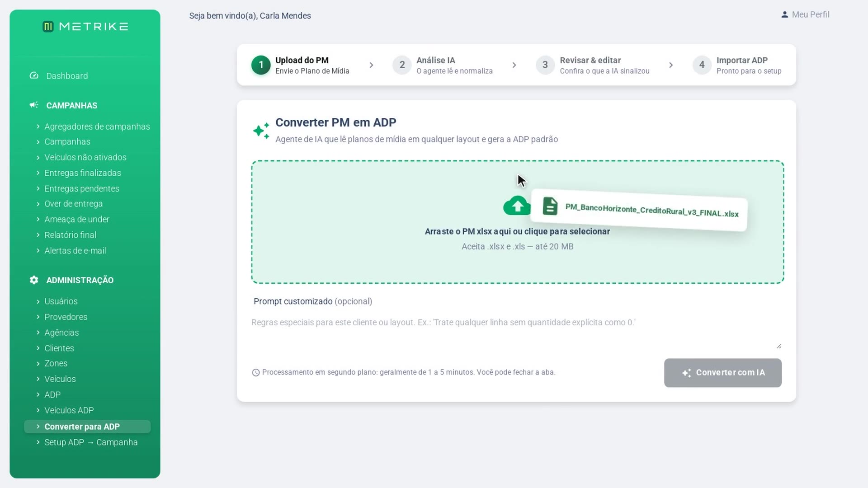Viewport: 868px width, 488px height.
Task: Click the PM_BancoHorizonte_CreditoRural_v3_FINAL.xlsx filename
Action: point(652,211)
